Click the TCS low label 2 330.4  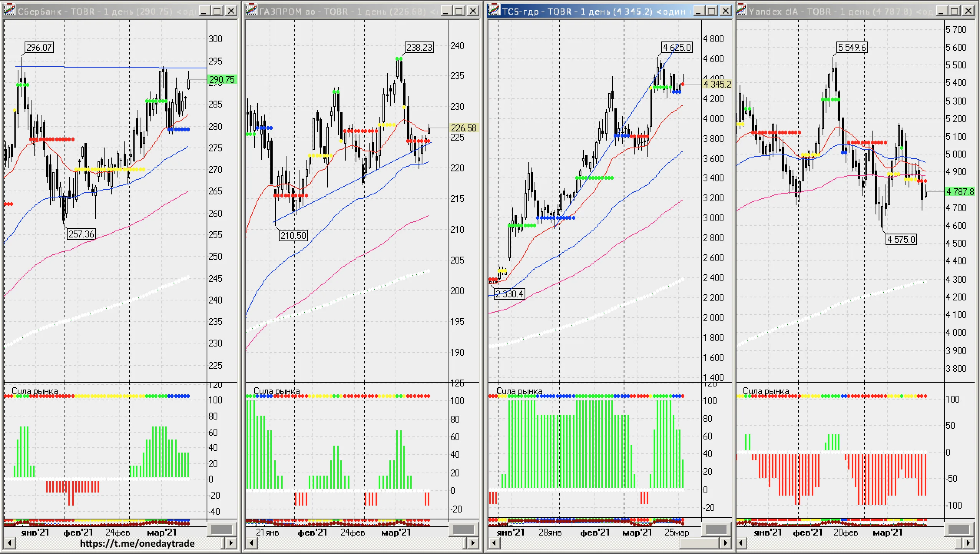click(510, 294)
